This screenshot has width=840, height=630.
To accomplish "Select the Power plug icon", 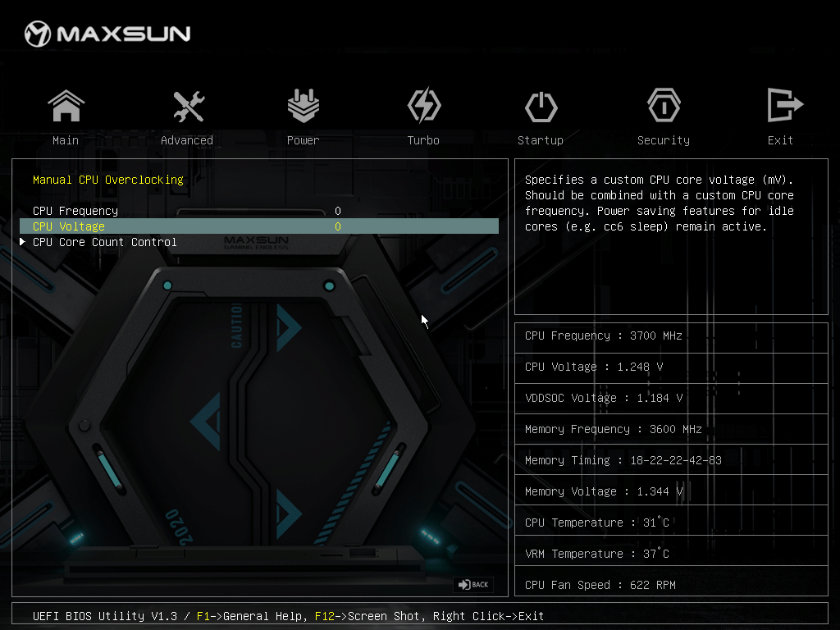I will click(304, 106).
